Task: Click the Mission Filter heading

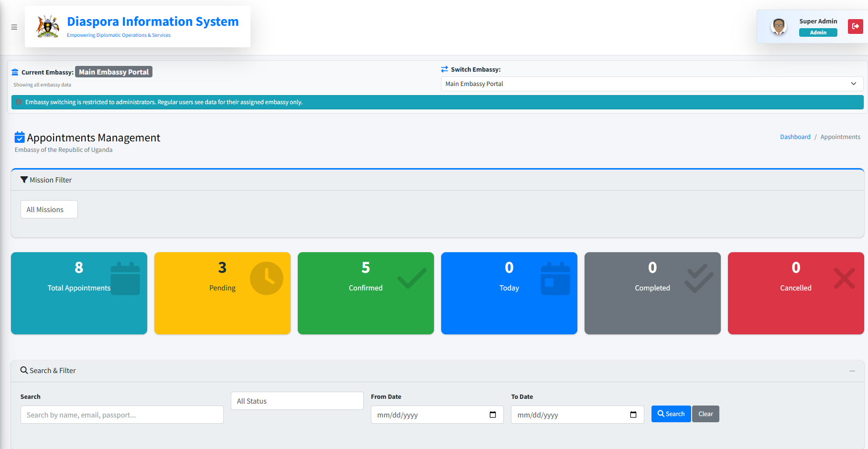Action: click(x=51, y=180)
